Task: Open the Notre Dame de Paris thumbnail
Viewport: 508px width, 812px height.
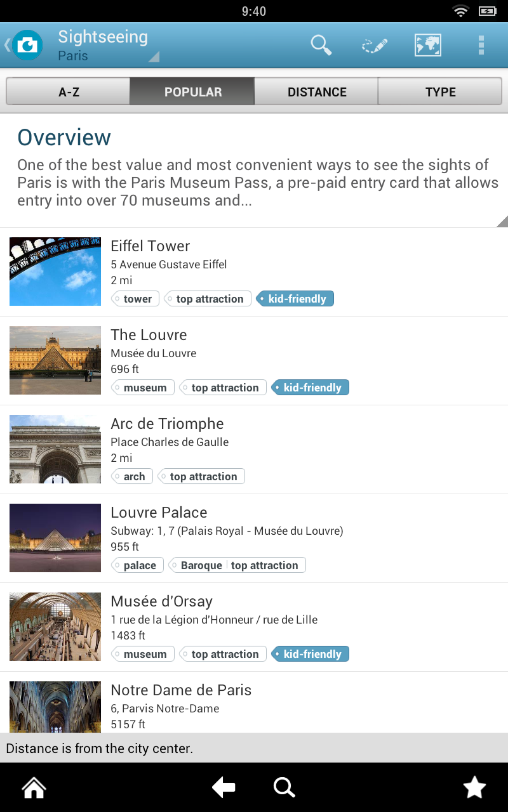Action: [55, 707]
